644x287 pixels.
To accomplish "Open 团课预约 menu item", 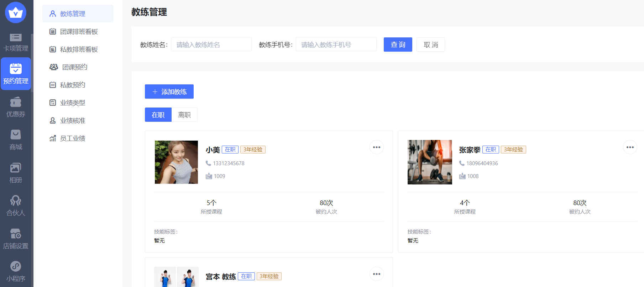I will [78, 67].
